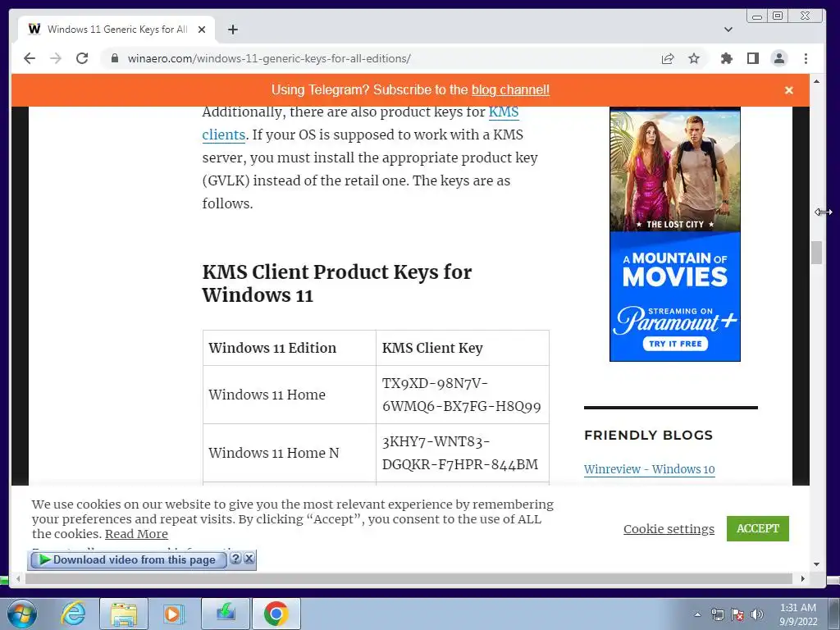Click the Chrome taskbar icon
Screen dimensions: 840x630
(x=276, y=614)
